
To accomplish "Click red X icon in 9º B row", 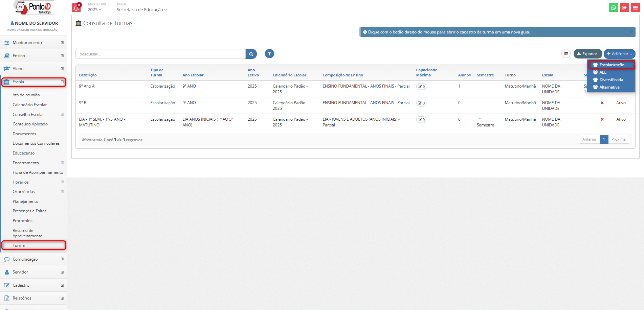I will tap(602, 103).
